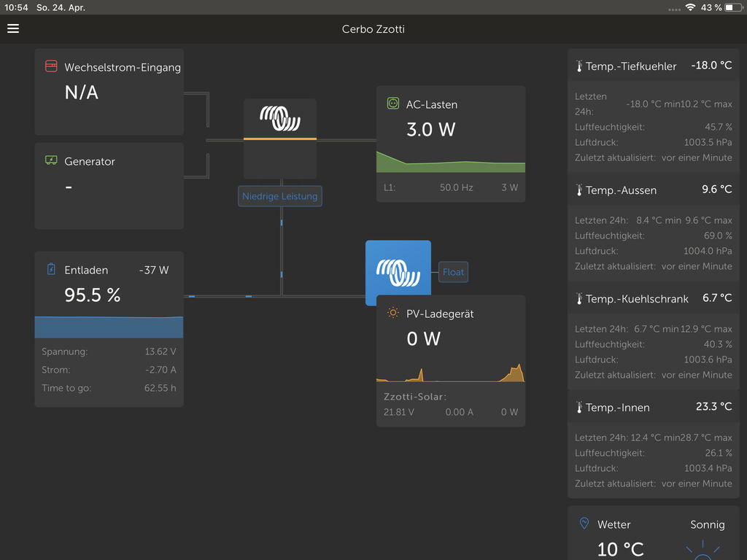Click the 10 °C weather temperature

coord(621,550)
